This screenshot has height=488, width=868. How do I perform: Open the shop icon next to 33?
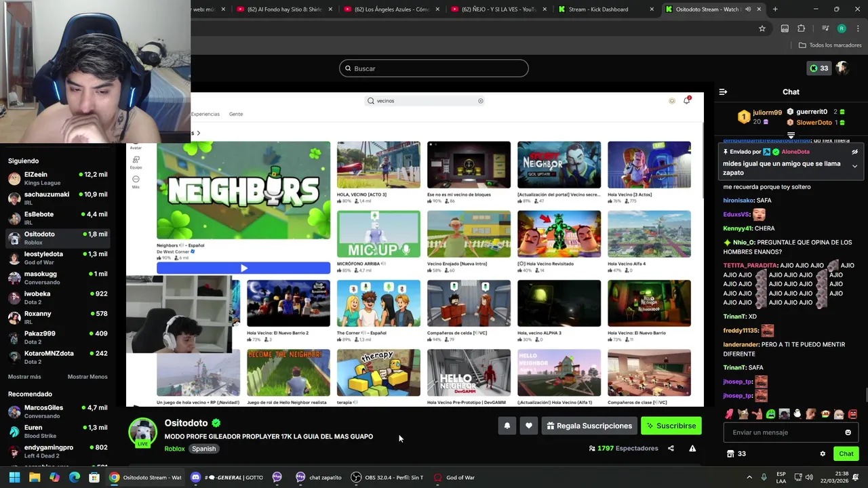pyautogui.click(x=730, y=454)
